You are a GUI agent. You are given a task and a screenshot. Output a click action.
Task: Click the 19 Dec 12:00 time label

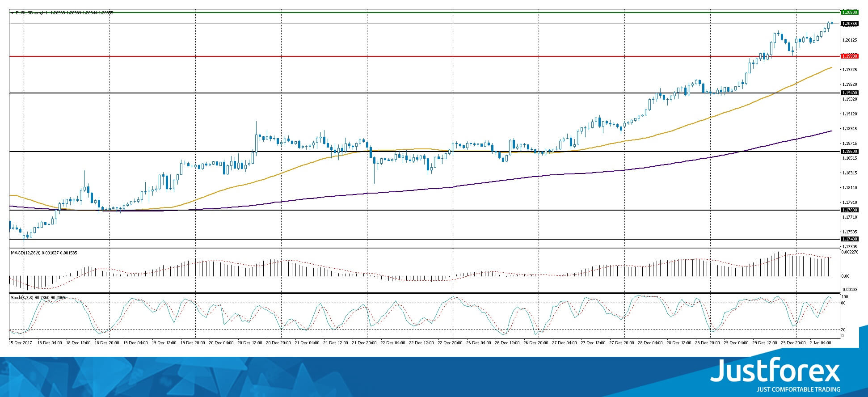coord(164,343)
